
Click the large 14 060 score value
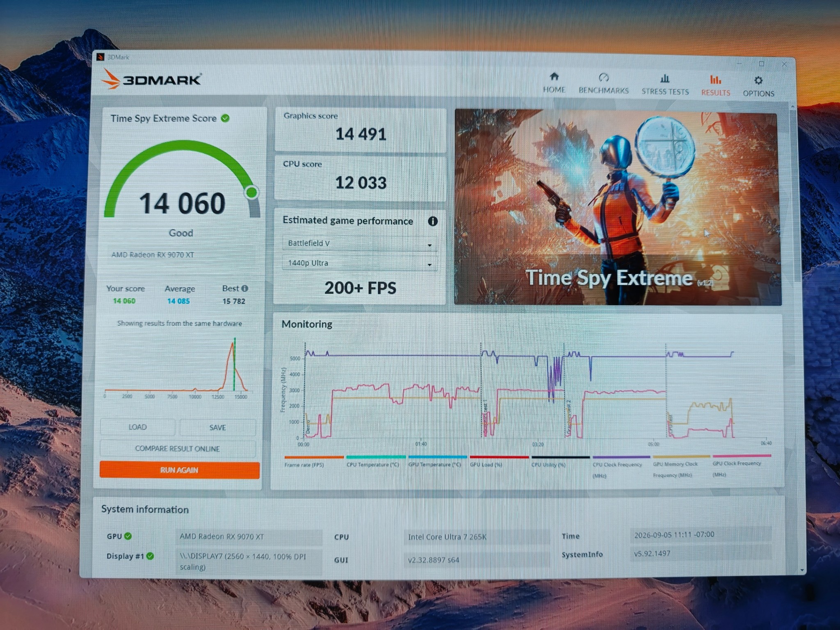point(182,203)
